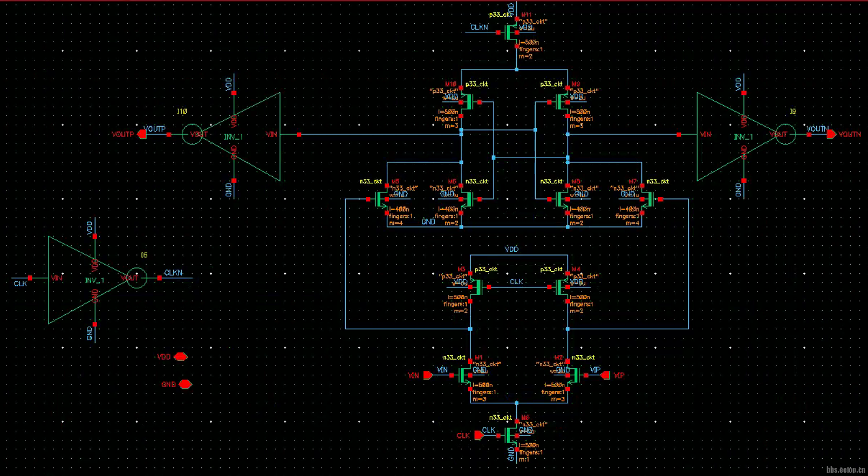Screen dimensions: 868x476
Task: Click the M3 PMOS transistor symbol
Action: point(476,287)
